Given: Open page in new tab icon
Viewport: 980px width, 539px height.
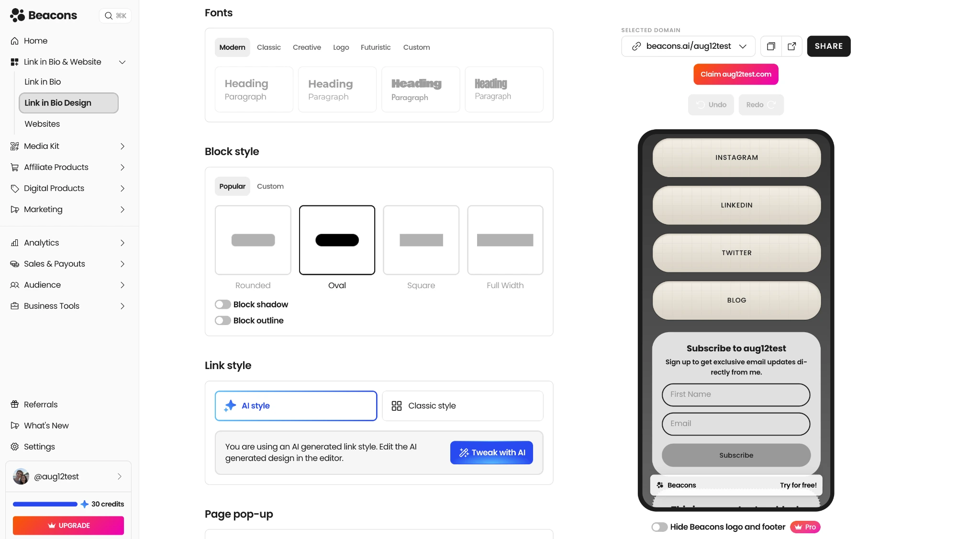Looking at the screenshot, I should tap(792, 46).
